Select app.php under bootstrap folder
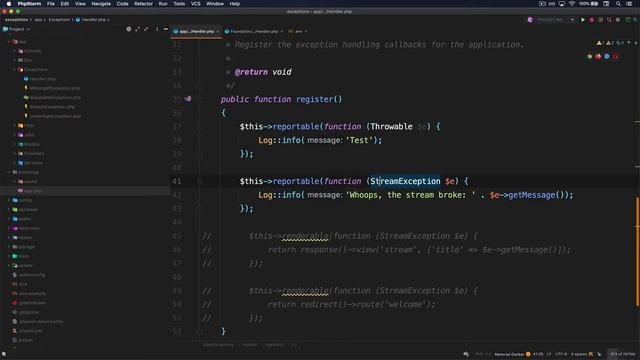Screen dimensions: 640x360 [33, 191]
